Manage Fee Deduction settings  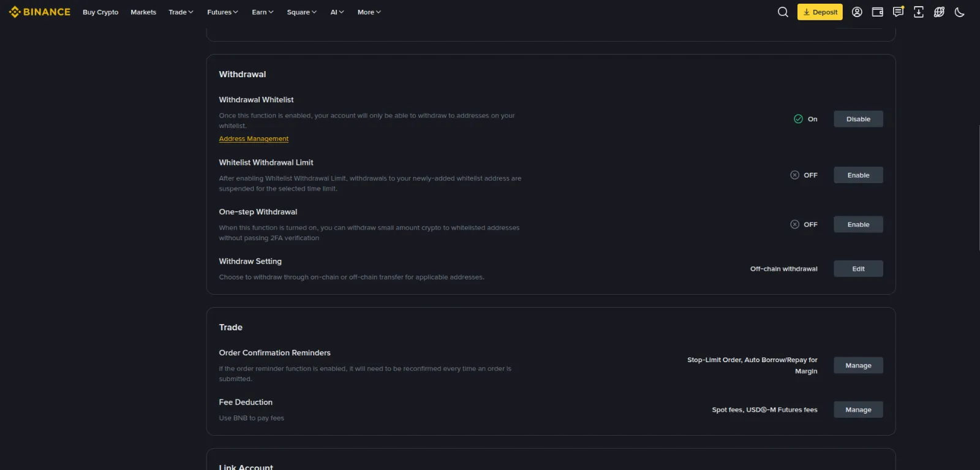[x=858, y=410]
